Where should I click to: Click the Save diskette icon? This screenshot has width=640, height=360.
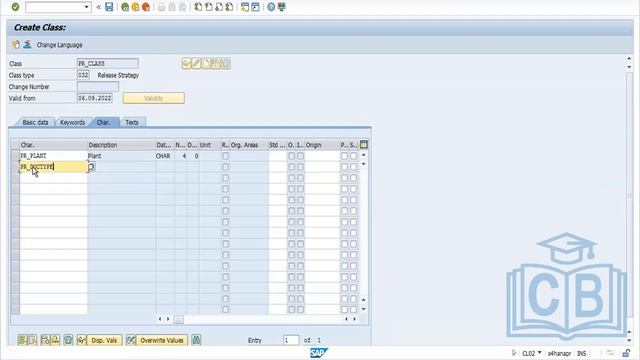(109, 7)
